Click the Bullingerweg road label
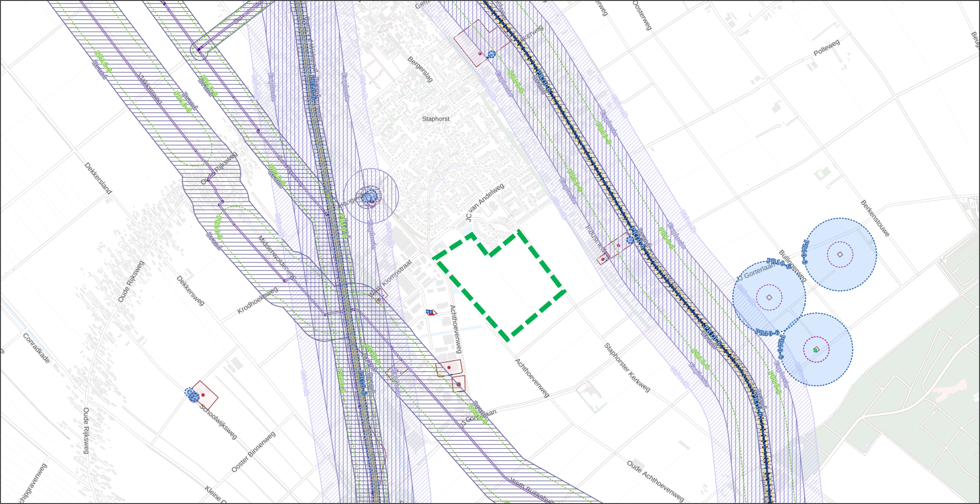The height and width of the screenshot is (504, 980). coord(792,266)
